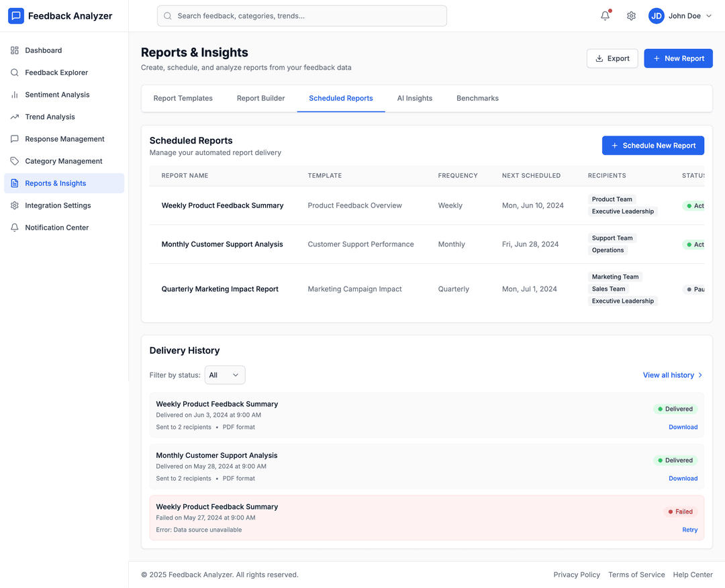Retry the failed Weekly Product Feedback delivery
725x588 pixels.
click(x=689, y=530)
